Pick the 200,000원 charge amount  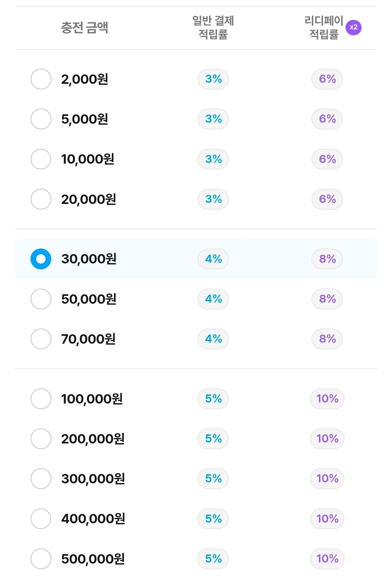point(41,439)
